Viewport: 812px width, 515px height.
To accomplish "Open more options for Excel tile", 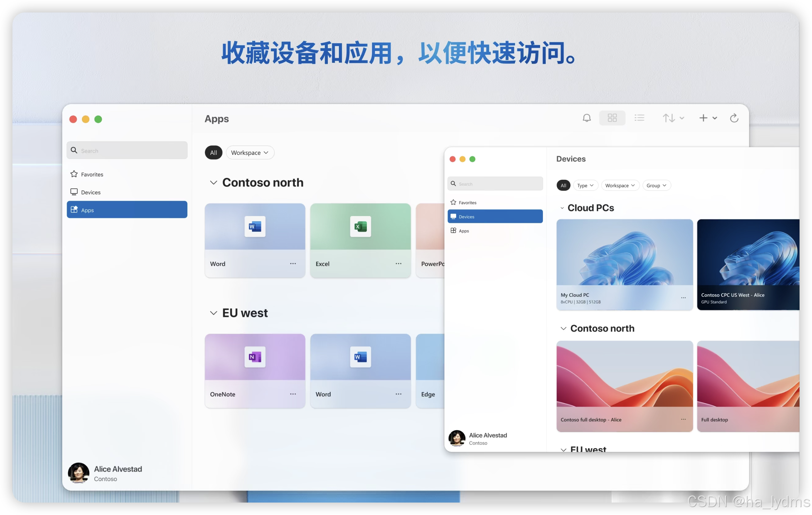I will point(398,264).
